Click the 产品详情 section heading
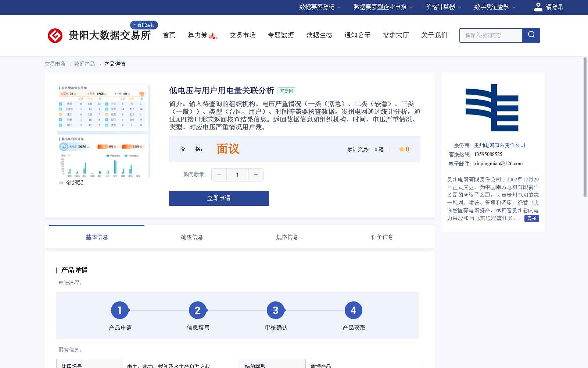The height and width of the screenshot is (368, 588). (x=74, y=270)
